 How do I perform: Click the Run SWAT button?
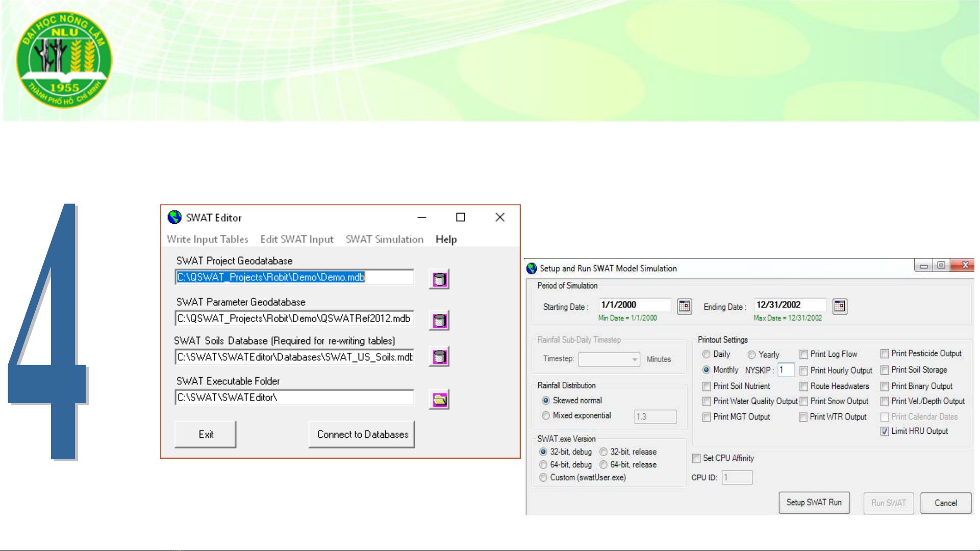click(x=889, y=503)
